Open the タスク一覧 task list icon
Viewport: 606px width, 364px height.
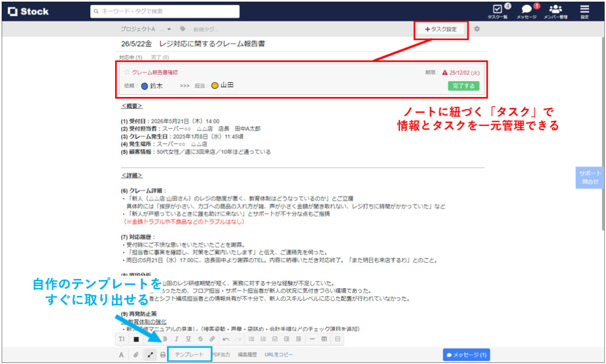click(498, 9)
